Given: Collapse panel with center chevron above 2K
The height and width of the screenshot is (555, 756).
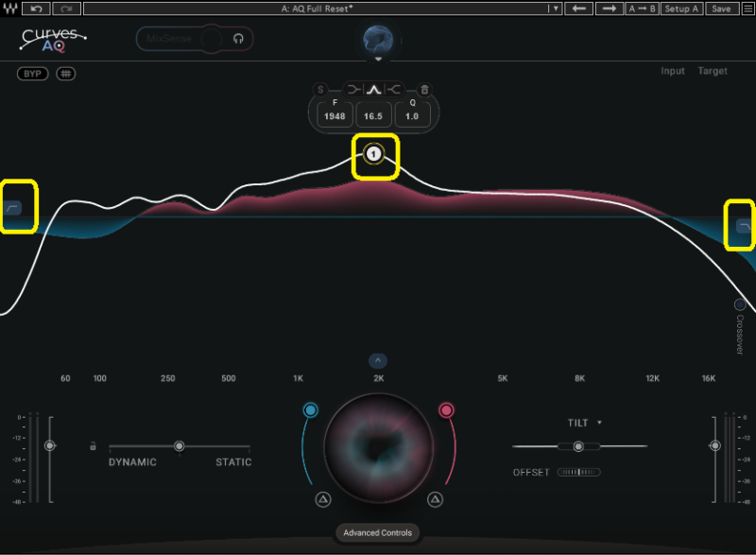Looking at the screenshot, I should point(377,360).
